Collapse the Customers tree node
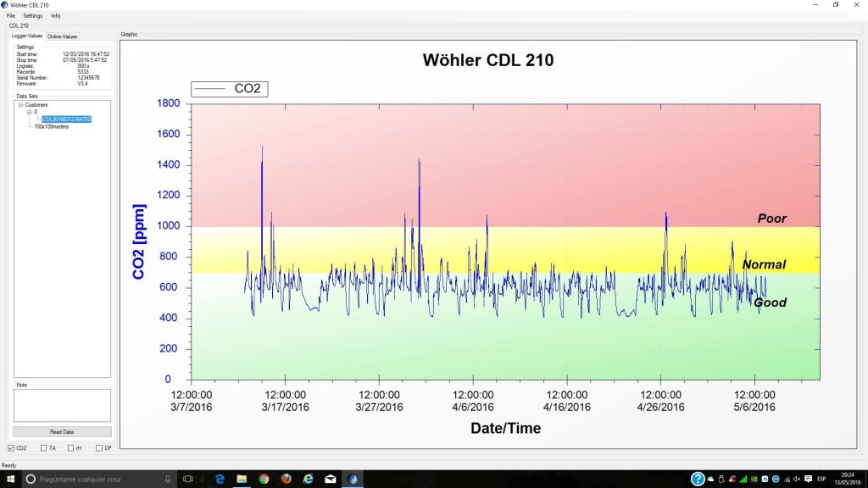 tap(20, 104)
